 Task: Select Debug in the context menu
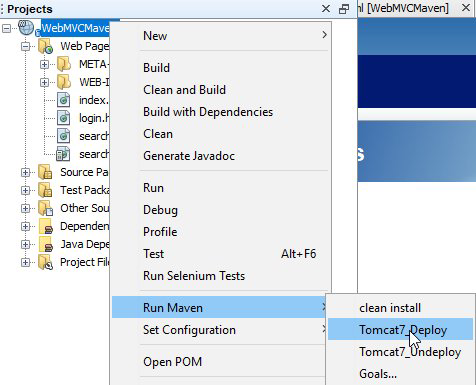221,210
